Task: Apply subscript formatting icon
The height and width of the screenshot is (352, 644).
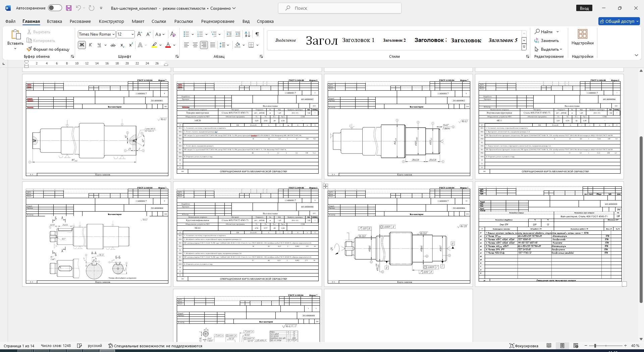Action: click(x=122, y=45)
